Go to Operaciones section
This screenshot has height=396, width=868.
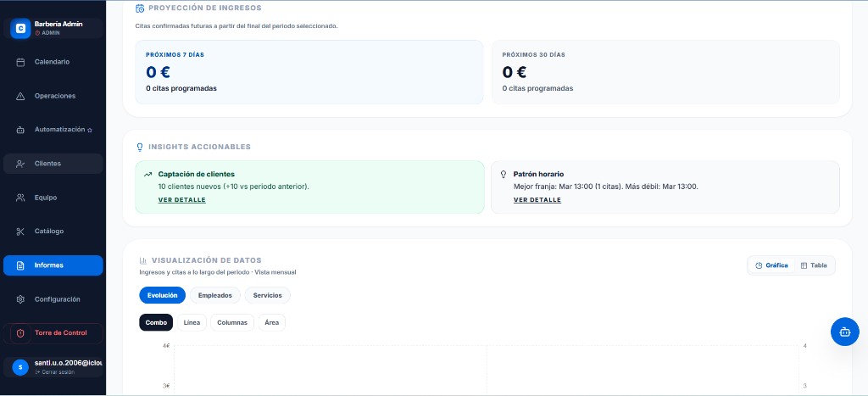tap(53, 97)
